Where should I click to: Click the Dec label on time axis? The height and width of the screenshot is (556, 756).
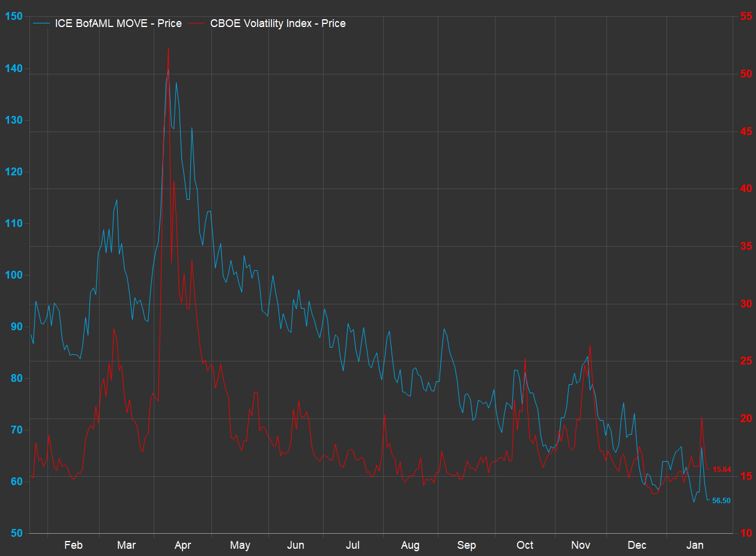click(x=637, y=545)
